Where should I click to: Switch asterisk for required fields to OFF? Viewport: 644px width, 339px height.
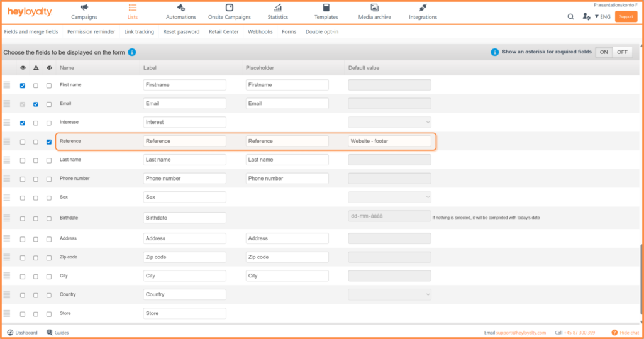click(622, 52)
